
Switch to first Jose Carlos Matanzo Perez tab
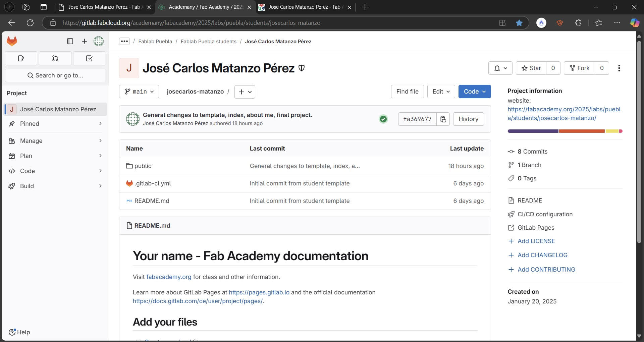(x=105, y=7)
